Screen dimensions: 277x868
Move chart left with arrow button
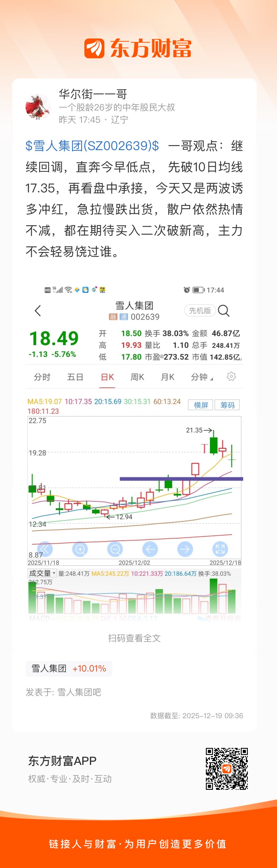point(150,549)
